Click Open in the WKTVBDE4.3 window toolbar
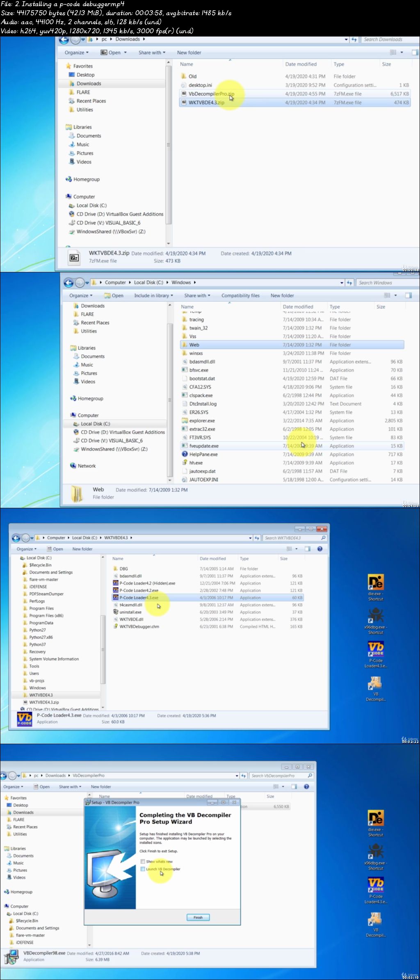Screen dimensions: 420x980 [x=55, y=549]
